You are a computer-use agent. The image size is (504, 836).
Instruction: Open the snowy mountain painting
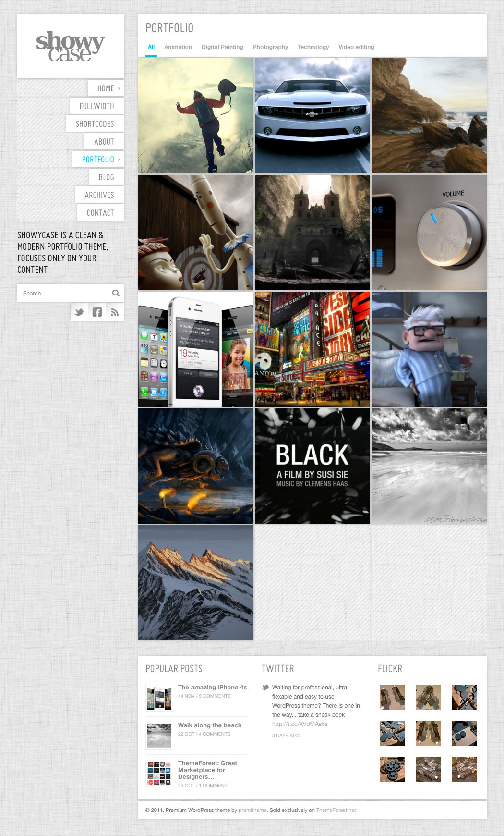click(196, 583)
